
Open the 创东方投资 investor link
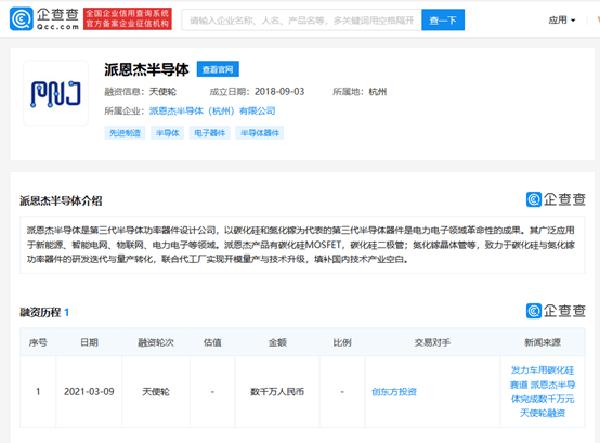(x=394, y=392)
